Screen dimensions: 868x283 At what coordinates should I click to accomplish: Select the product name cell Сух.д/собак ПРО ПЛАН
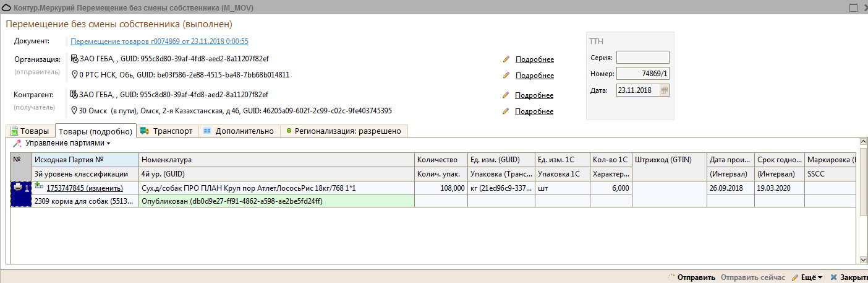click(277, 188)
